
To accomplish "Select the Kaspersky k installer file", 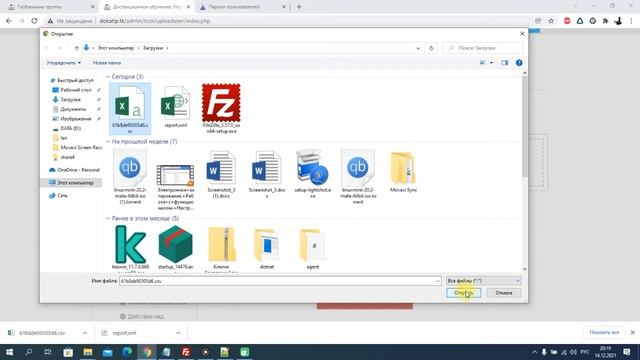I will point(130,247).
